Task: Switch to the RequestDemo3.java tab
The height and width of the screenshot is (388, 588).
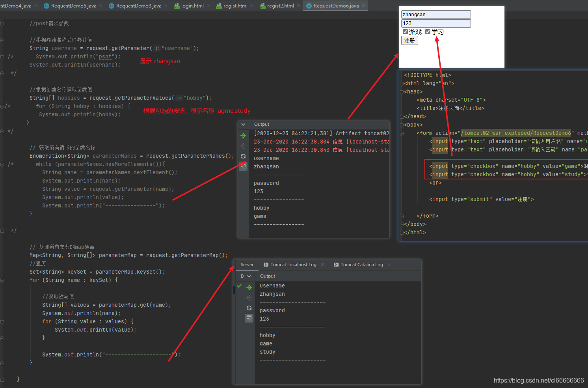Action: [138, 6]
